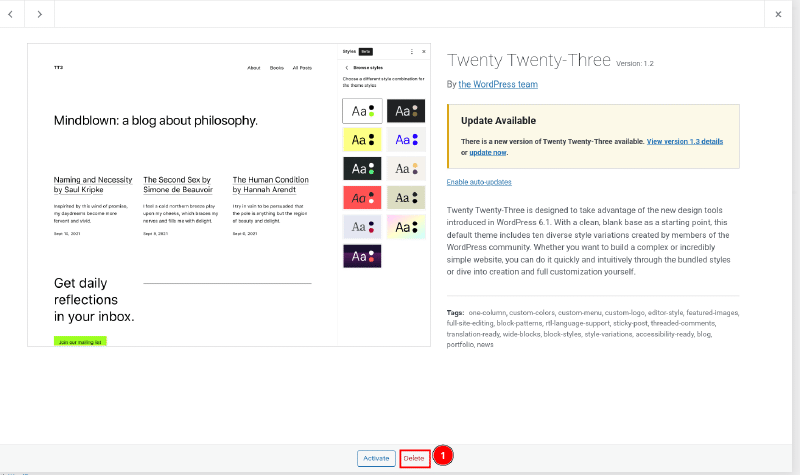Enable auto-updates for the theme

pos(479,181)
